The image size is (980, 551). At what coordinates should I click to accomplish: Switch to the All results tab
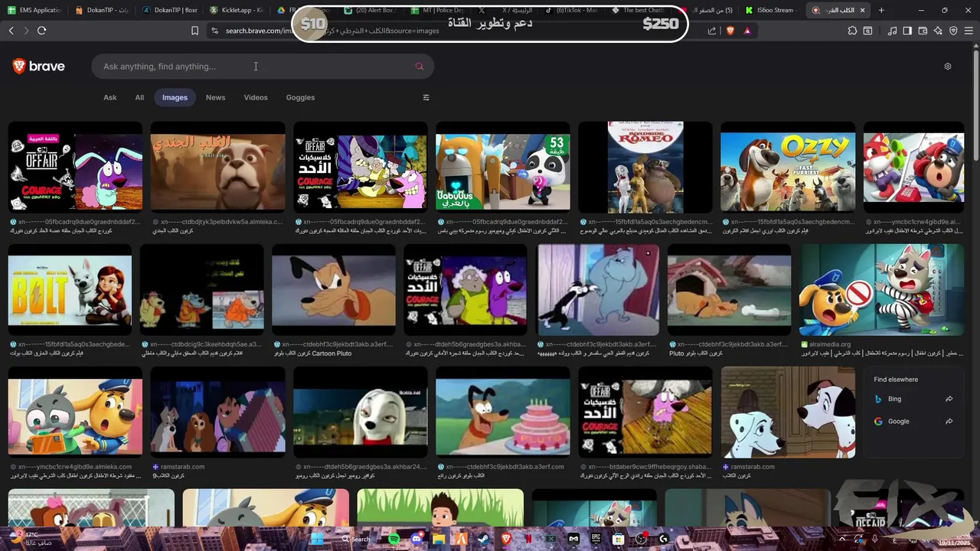point(139,97)
